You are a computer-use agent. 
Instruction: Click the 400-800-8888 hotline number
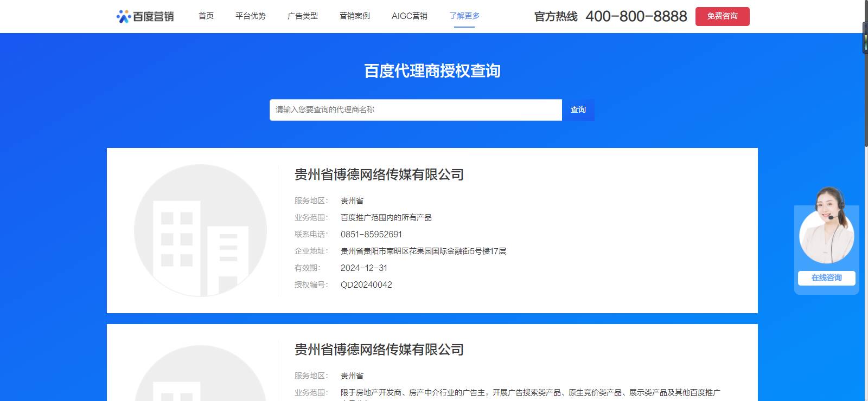pos(636,16)
